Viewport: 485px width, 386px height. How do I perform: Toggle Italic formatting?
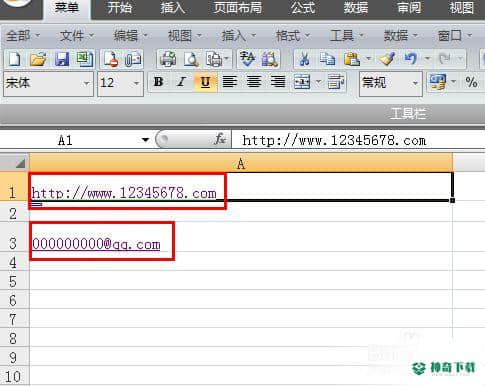pos(181,82)
